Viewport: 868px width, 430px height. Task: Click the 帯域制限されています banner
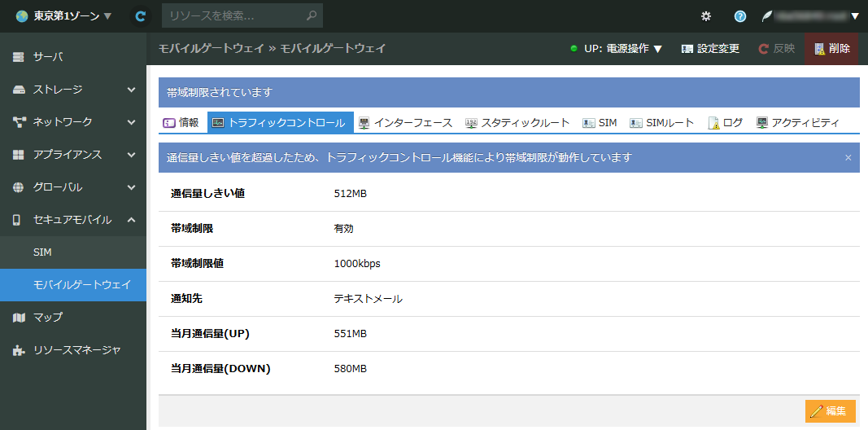(508, 93)
